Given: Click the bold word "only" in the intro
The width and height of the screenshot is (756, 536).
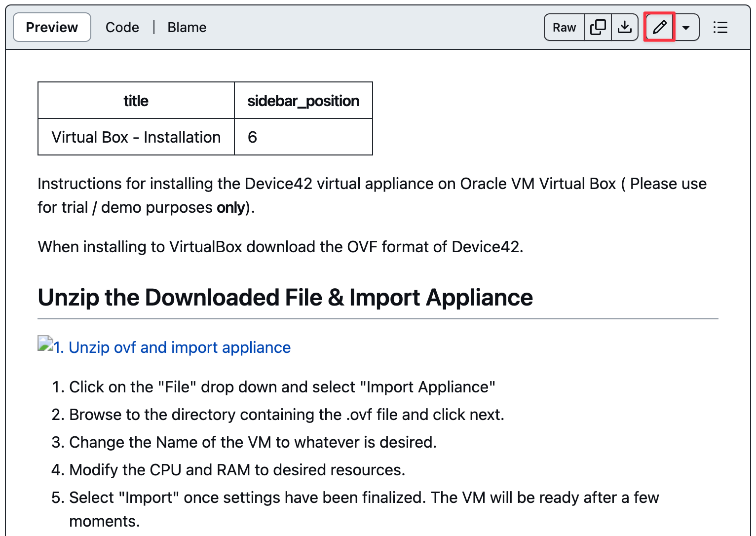Looking at the screenshot, I should click(230, 208).
